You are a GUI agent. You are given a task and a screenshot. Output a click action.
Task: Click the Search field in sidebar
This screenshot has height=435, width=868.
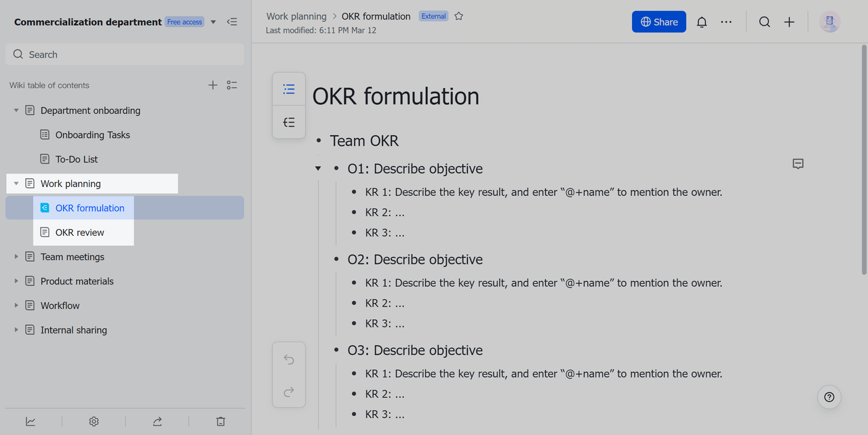[125, 54]
